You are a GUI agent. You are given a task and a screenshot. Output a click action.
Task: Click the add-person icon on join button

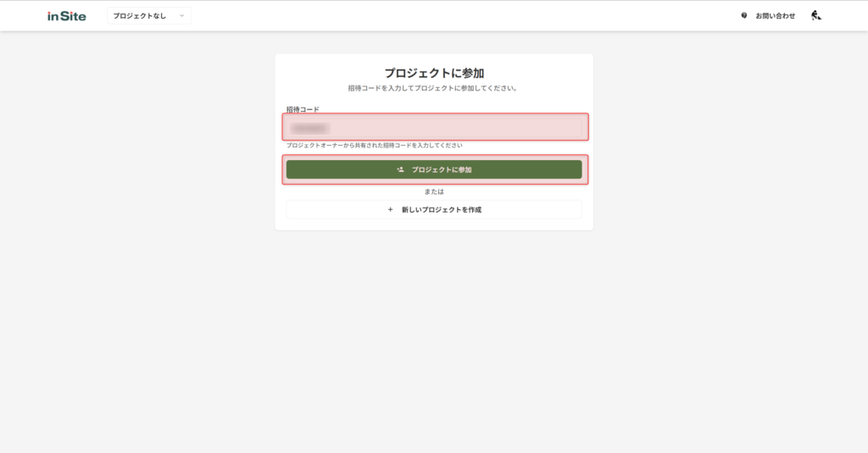(x=400, y=170)
